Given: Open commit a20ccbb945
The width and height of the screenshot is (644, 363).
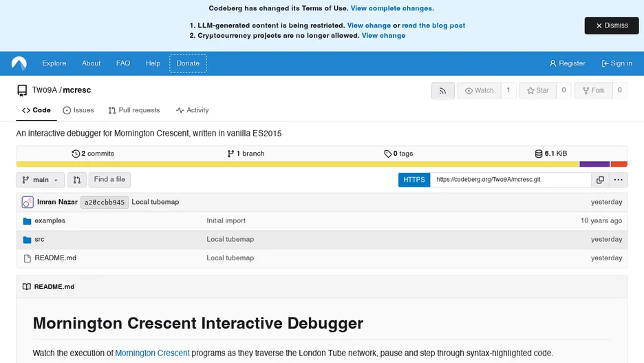Looking at the screenshot, I should pos(105,203).
